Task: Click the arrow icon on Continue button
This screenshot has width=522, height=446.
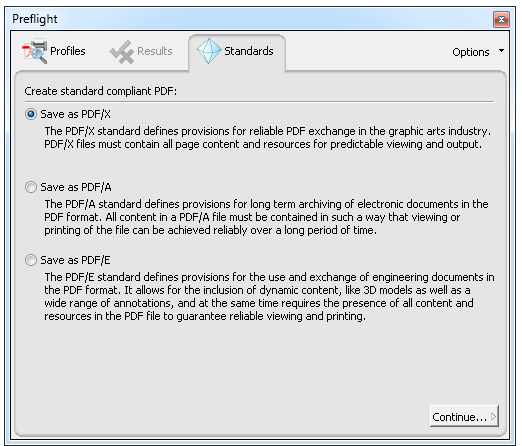Action: pyautogui.click(x=494, y=416)
